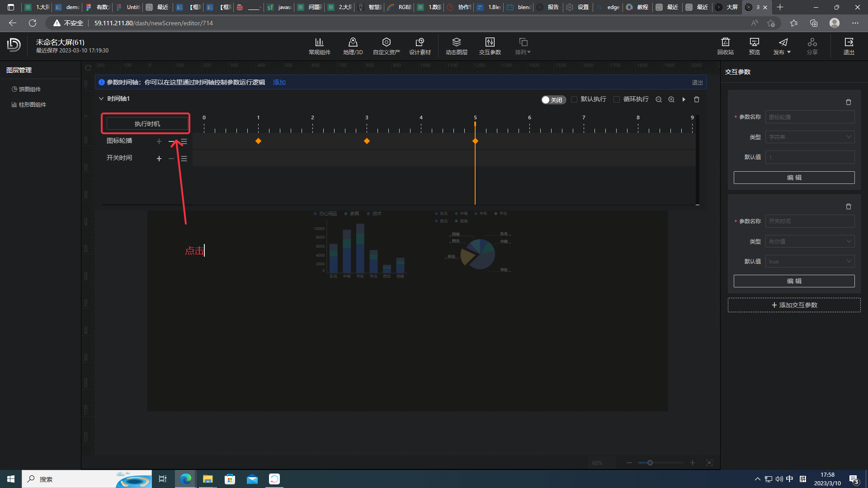Click 预览 preview icon
Screen dimensions: 868x488
(x=754, y=46)
